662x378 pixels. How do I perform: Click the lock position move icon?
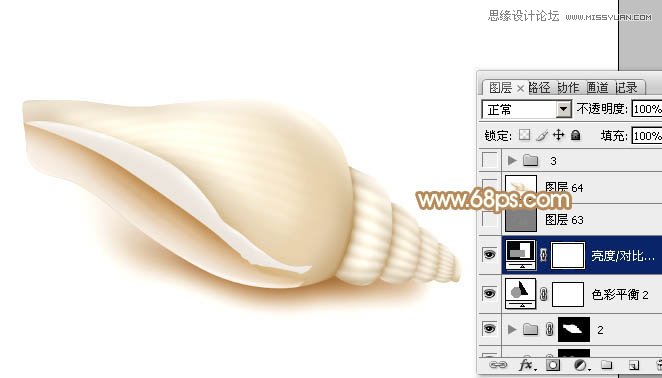click(x=559, y=135)
